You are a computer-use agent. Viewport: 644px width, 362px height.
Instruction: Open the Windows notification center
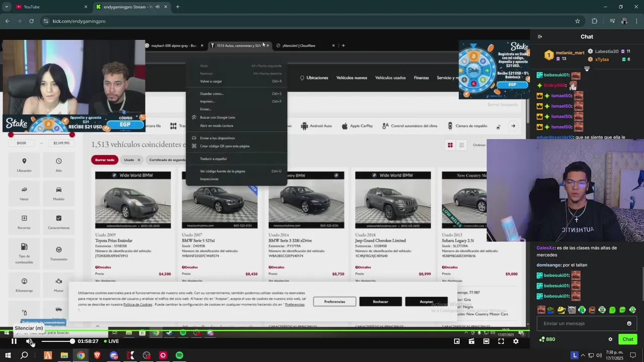coord(633,355)
